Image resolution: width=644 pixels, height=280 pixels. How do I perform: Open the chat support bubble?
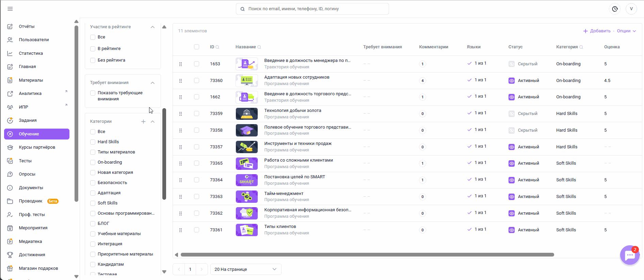630,255
